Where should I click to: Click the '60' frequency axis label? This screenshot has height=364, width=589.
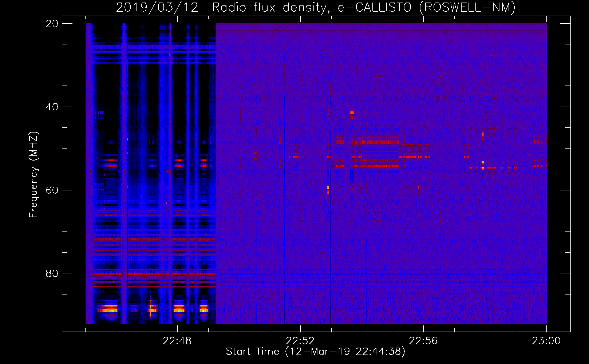pyautogui.click(x=52, y=190)
